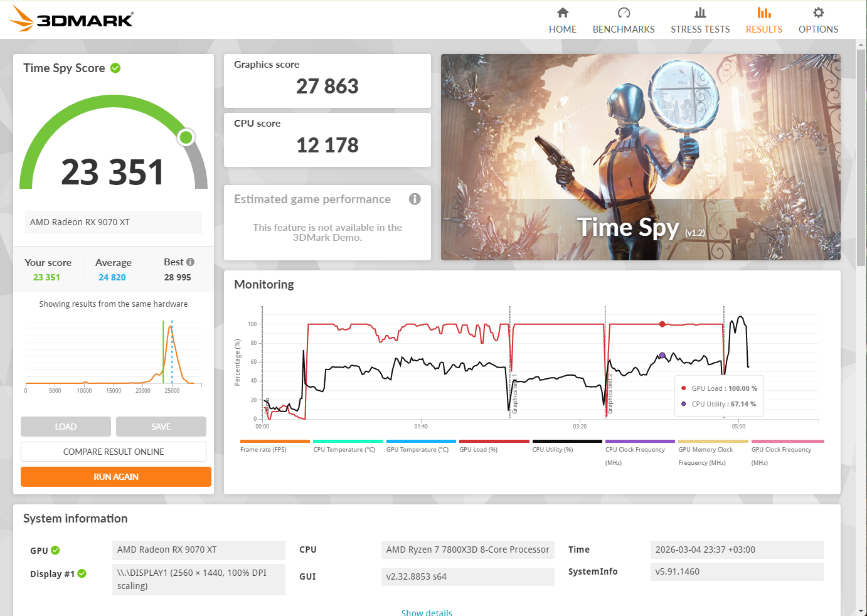Click the Best score 28 995

178,277
